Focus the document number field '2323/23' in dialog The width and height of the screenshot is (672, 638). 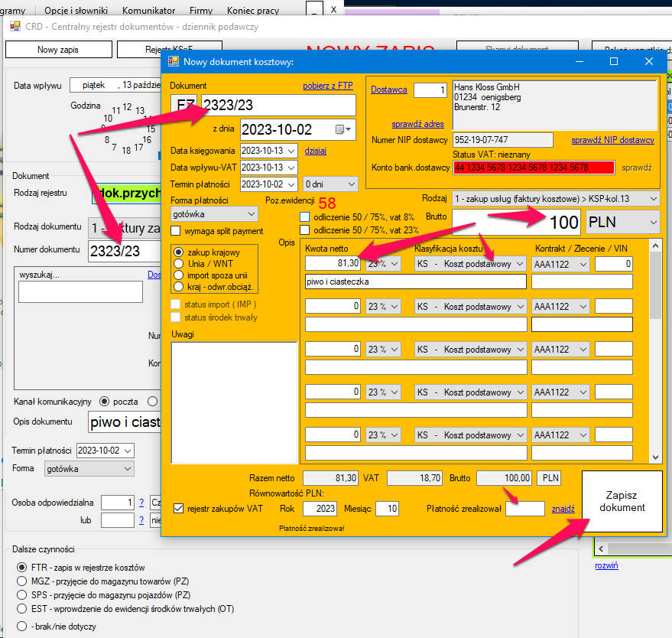point(278,105)
